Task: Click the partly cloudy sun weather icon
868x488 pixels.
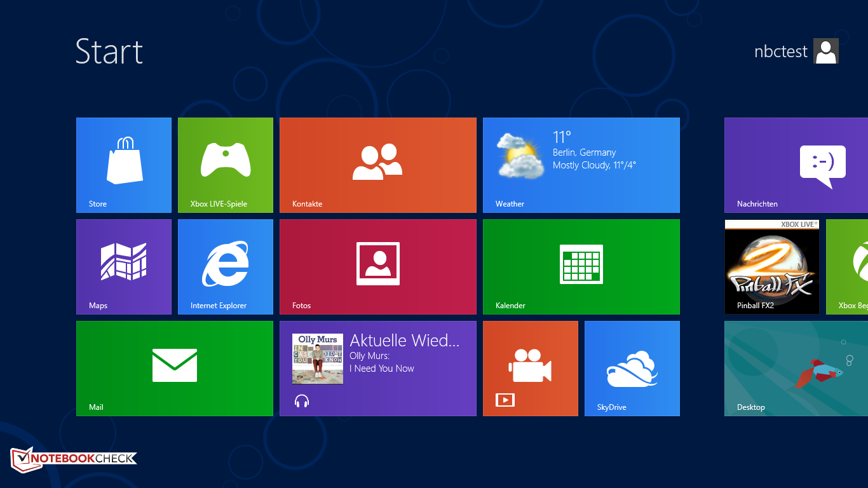Action: (520, 155)
